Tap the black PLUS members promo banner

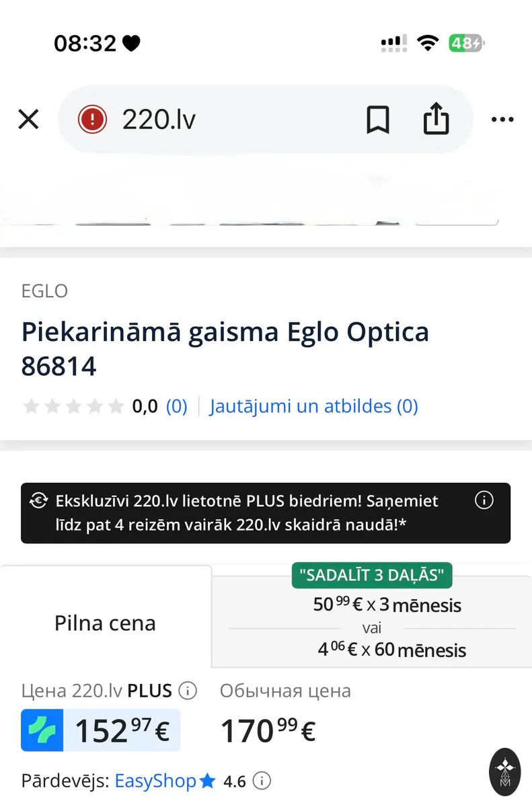pyautogui.click(x=266, y=513)
